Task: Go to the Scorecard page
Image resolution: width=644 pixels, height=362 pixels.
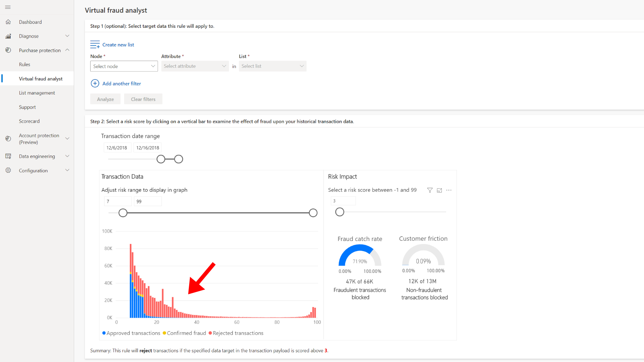Action: coord(29,121)
